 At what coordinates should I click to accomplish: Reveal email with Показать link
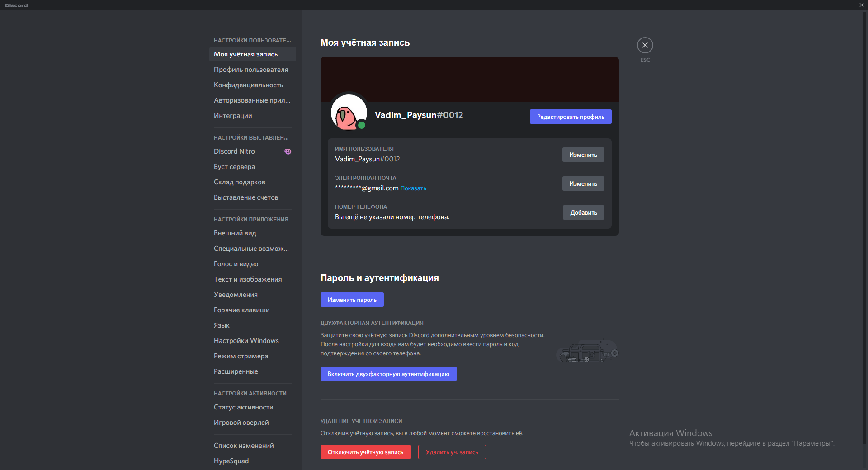tap(413, 188)
